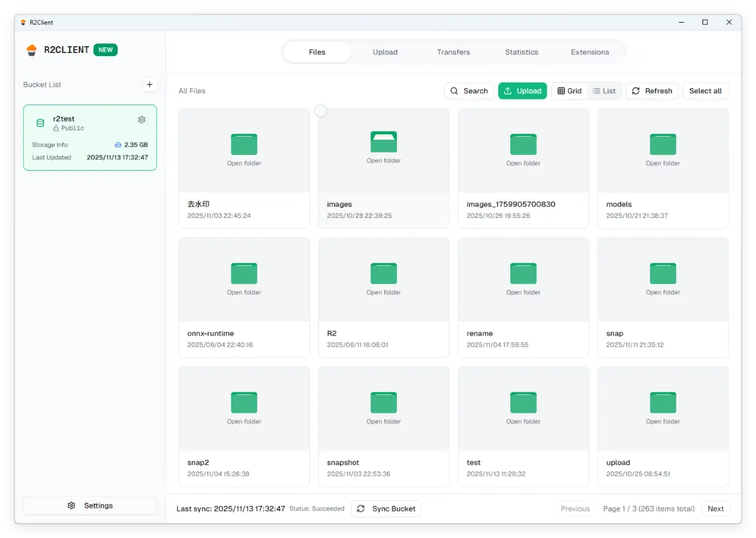Click the search magnifying glass icon

pyautogui.click(x=454, y=91)
